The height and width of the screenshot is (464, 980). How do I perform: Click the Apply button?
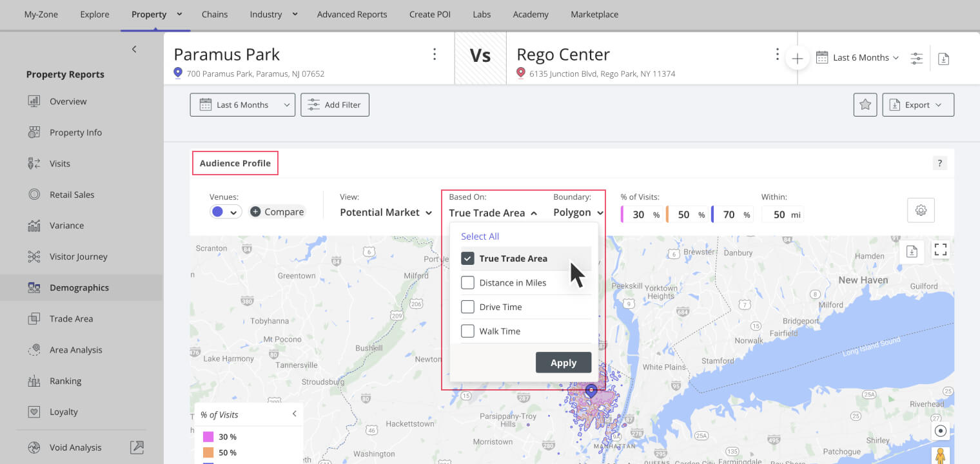pos(563,363)
